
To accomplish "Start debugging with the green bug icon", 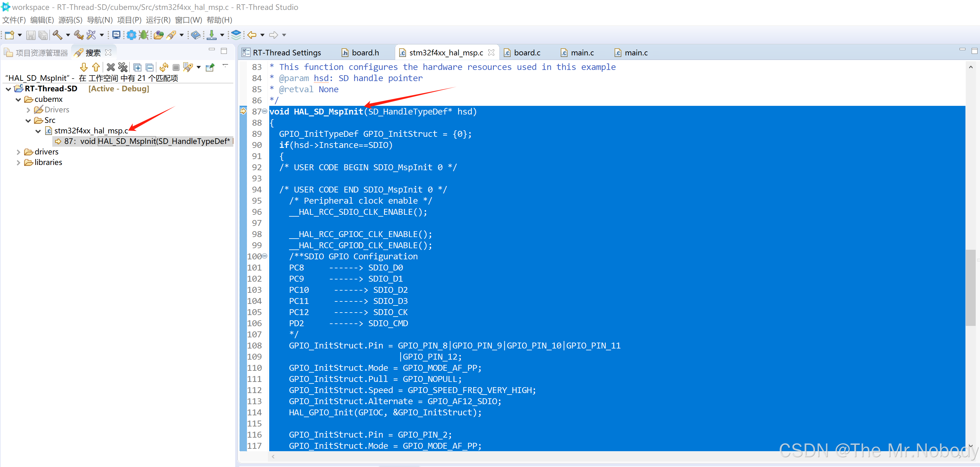I will [x=143, y=35].
